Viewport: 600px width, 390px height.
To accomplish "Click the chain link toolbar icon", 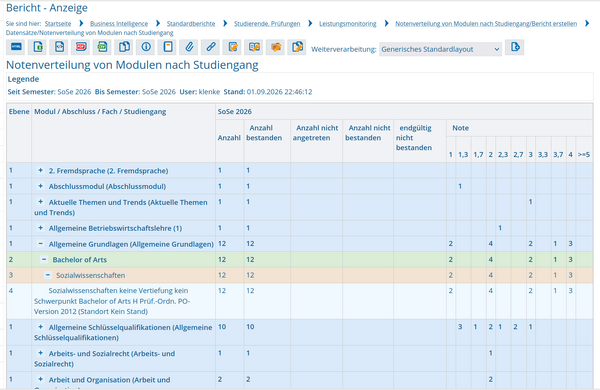I will (x=211, y=47).
